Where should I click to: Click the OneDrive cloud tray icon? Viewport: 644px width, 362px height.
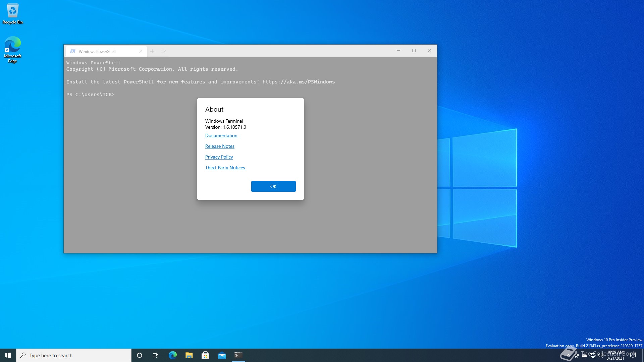coord(585,355)
